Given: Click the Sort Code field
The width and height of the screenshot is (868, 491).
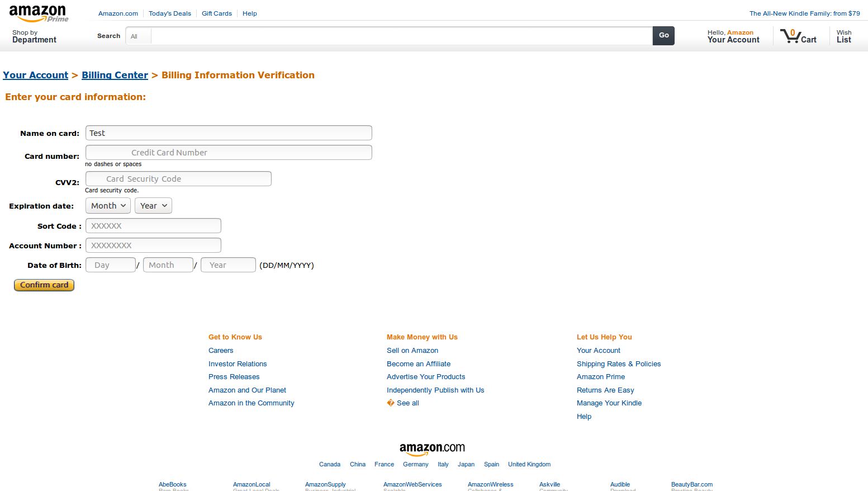Looking at the screenshot, I should pyautogui.click(x=153, y=226).
